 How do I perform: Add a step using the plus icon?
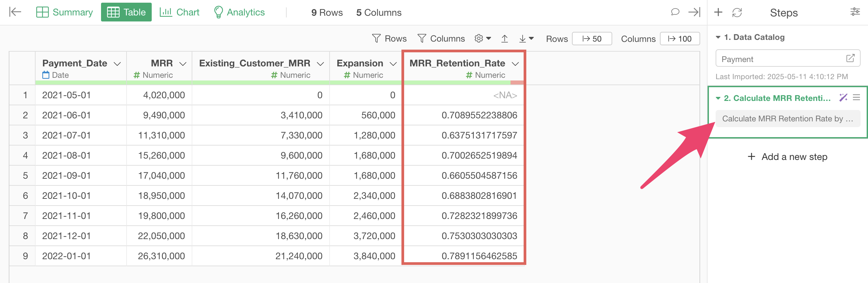(x=718, y=12)
